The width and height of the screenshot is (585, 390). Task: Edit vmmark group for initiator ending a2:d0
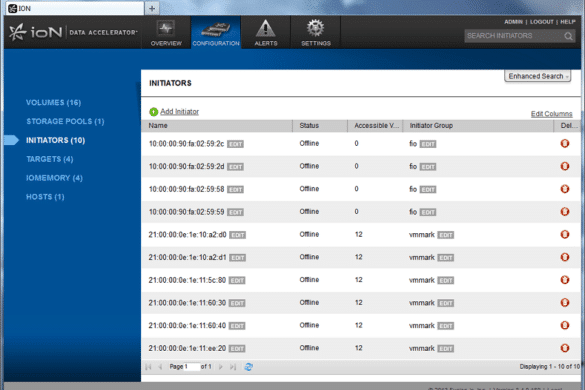coord(446,235)
